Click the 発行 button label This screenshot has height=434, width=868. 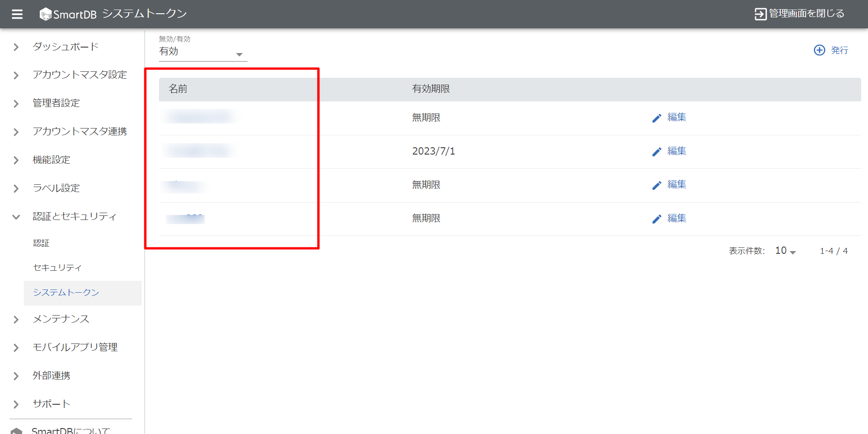pos(839,50)
